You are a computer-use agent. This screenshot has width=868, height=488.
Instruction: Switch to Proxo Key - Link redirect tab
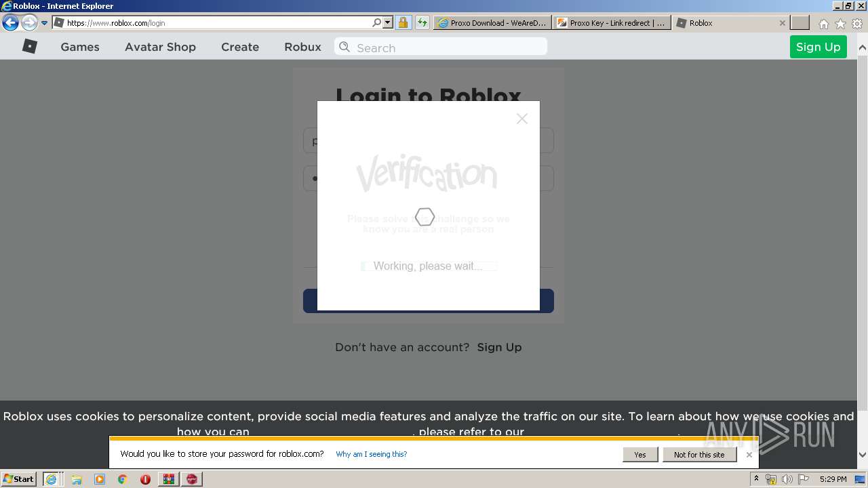click(612, 22)
